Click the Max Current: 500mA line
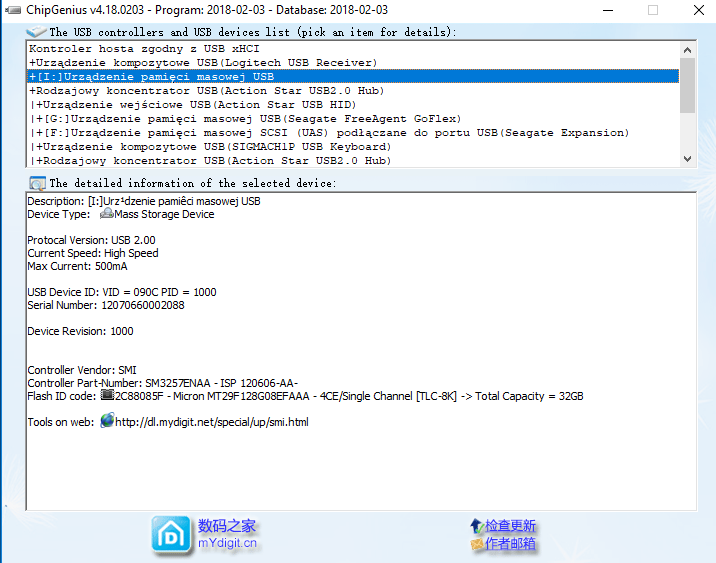716x563 pixels. click(77, 266)
